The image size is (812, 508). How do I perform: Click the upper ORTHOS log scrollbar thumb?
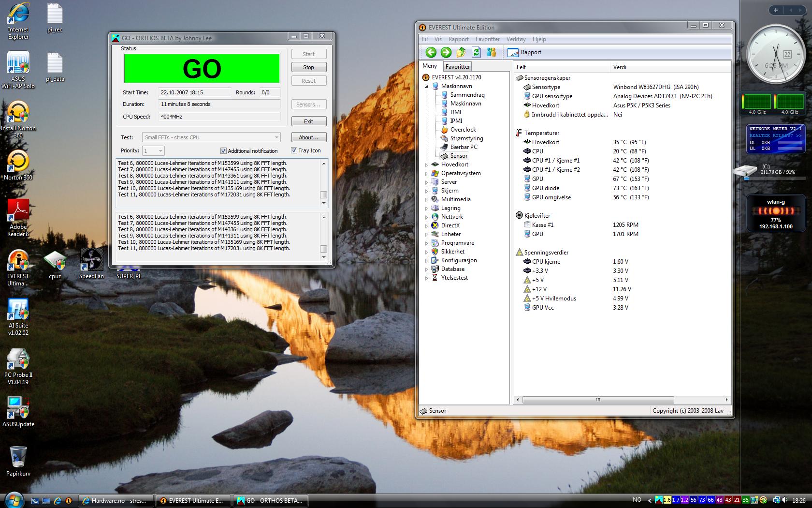[324, 194]
